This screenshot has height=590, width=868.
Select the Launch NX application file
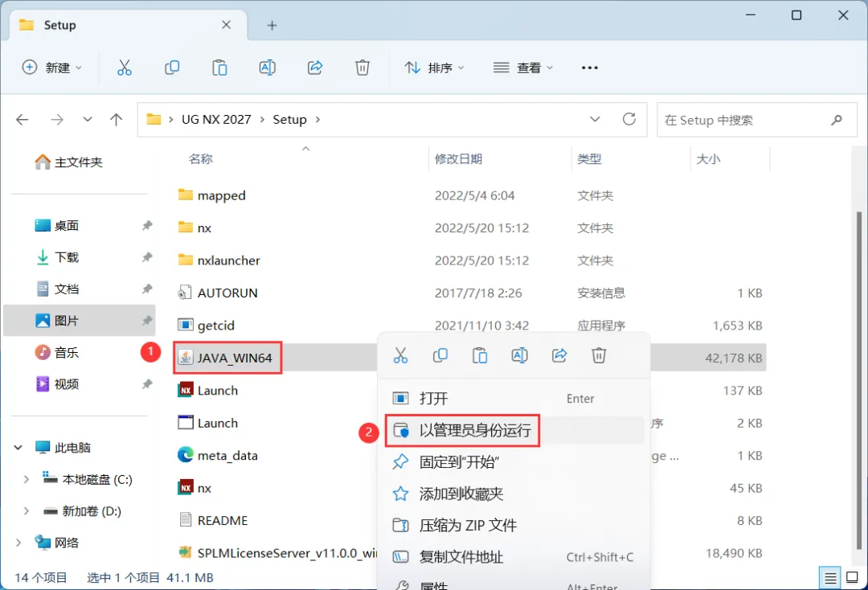[x=207, y=391]
